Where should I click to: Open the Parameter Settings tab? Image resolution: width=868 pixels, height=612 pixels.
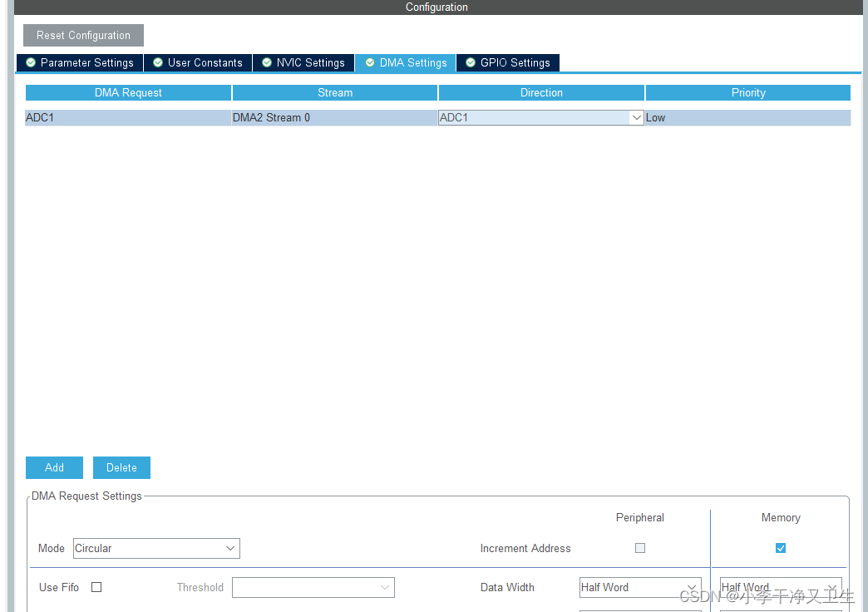tap(81, 62)
